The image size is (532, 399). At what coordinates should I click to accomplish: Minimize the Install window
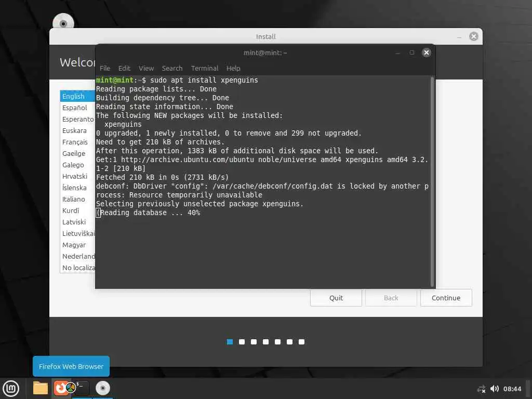459,37
